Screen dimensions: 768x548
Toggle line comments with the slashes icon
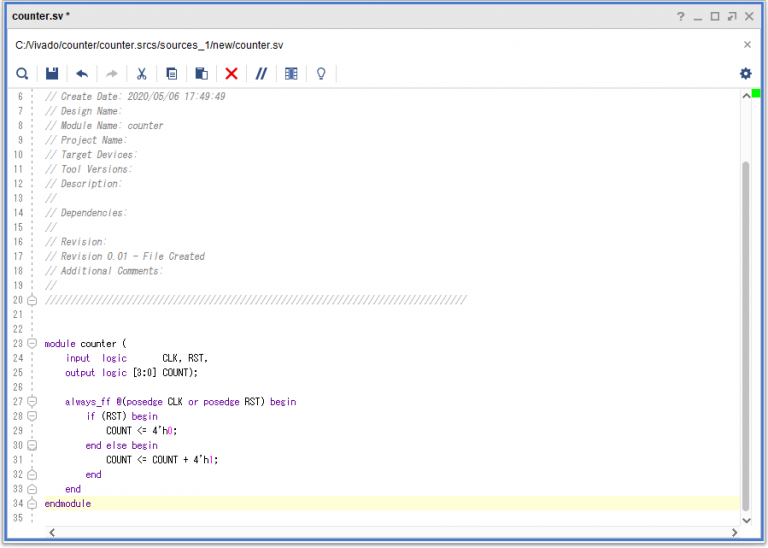[261, 74]
